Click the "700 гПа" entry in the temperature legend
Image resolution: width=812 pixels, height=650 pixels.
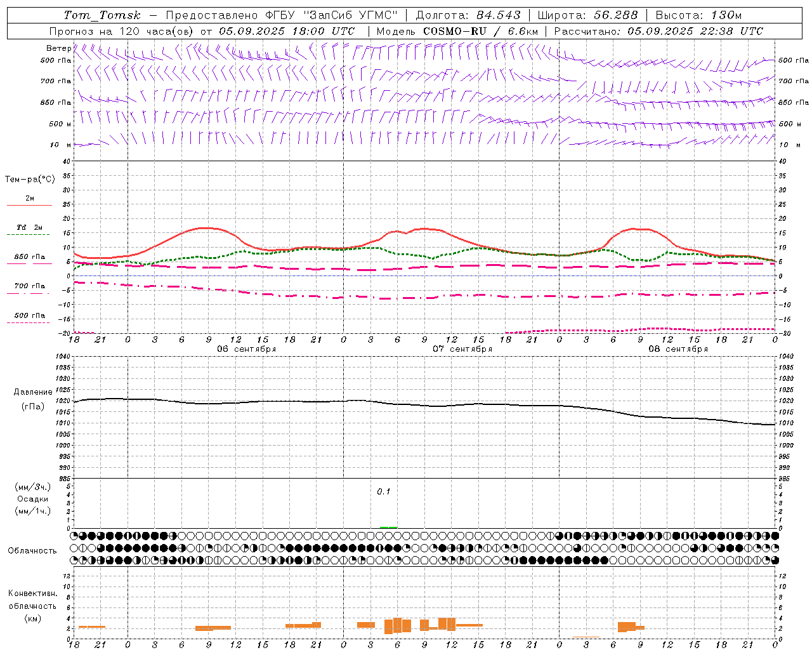tap(30, 286)
